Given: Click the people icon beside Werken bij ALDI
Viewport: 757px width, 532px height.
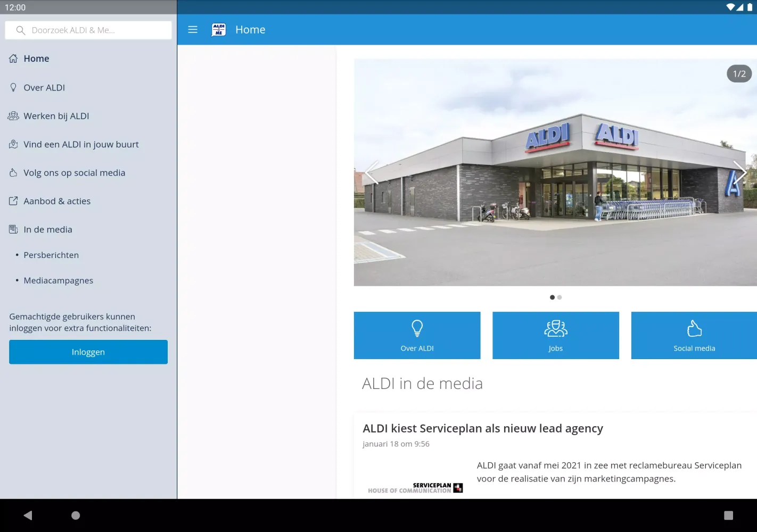Looking at the screenshot, I should tap(13, 116).
